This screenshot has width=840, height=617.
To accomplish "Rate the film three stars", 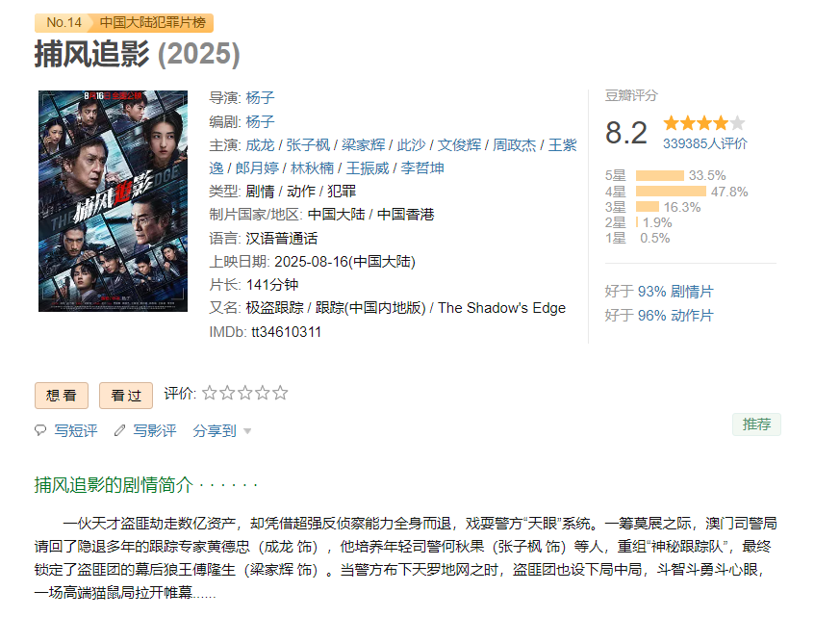I will [x=244, y=393].
